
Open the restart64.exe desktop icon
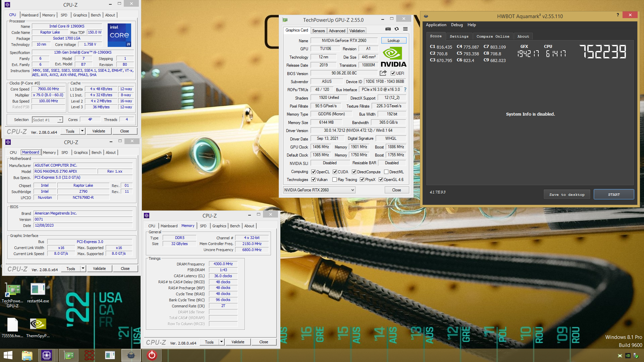click(x=38, y=293)
